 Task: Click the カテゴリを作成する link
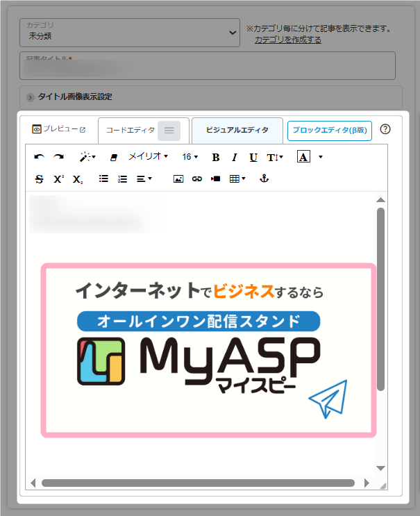click(x=287, y=40)
